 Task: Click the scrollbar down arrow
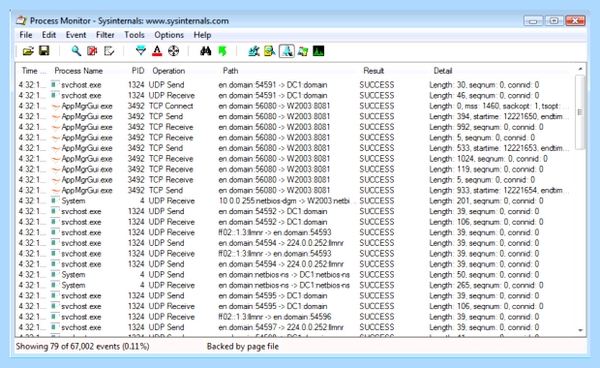coord(580,331)
